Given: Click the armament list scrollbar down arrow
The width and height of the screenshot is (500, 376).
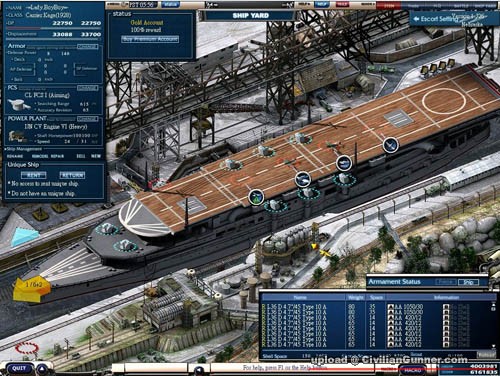Looking at the screenshot, I should point(494,347).
